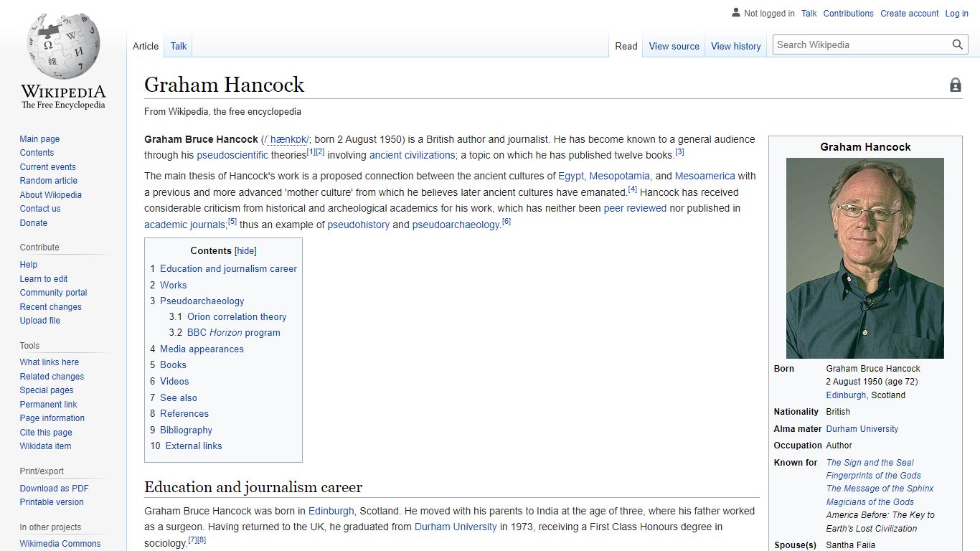Open the Mesopotamia link

click(x=620, y=176)
